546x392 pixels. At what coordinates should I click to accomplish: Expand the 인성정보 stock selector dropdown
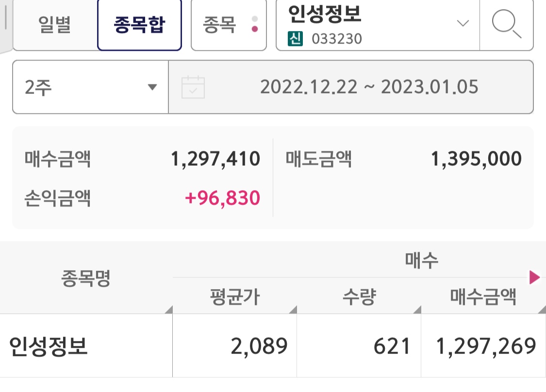pyautogui.click(x=463, y=23)
